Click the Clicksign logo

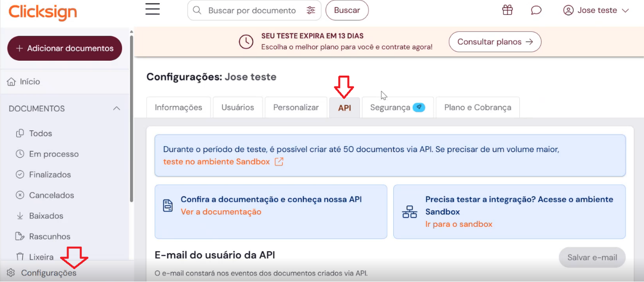[43, 12]
